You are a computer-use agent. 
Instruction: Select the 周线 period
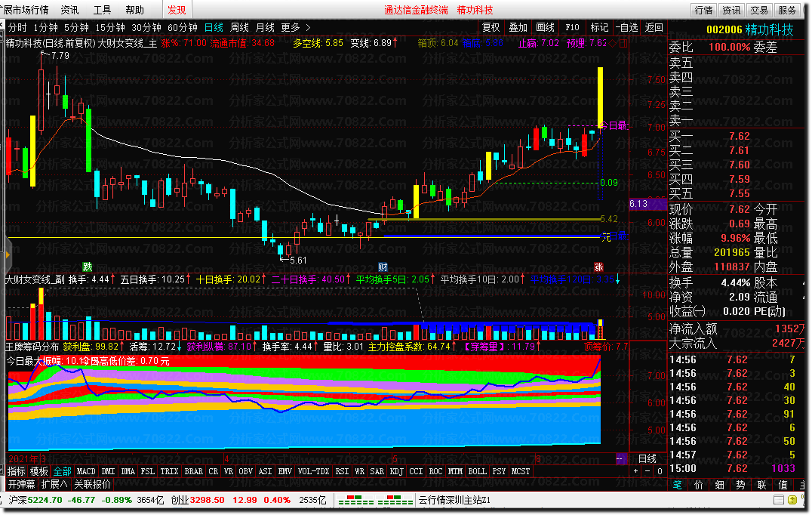[239, 27]
